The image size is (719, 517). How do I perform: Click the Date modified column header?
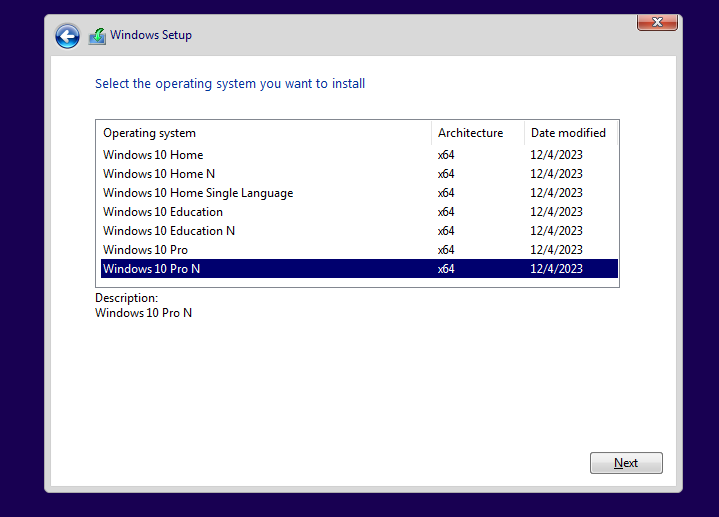tap(570, 133)
